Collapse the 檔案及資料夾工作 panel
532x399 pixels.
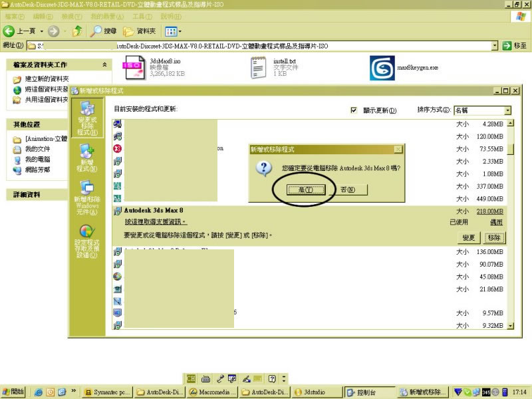click(x=105, y=65)
